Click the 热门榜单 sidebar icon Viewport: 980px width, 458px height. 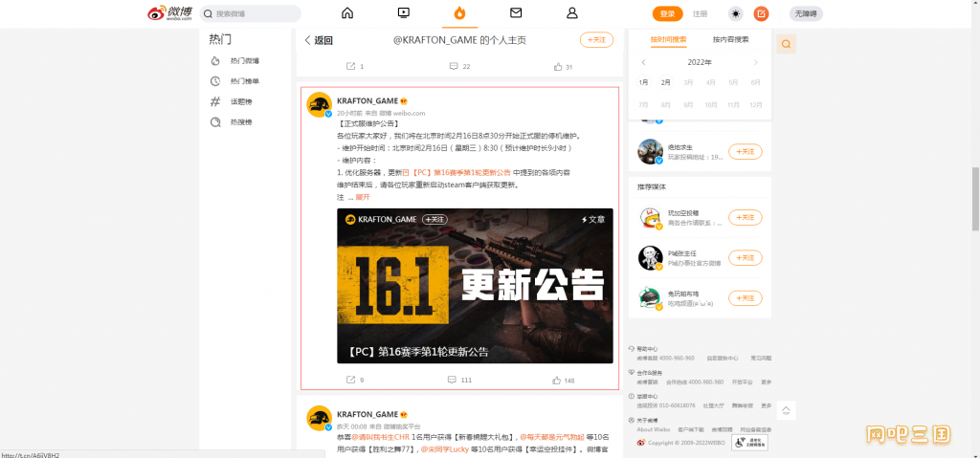point(215,81)
